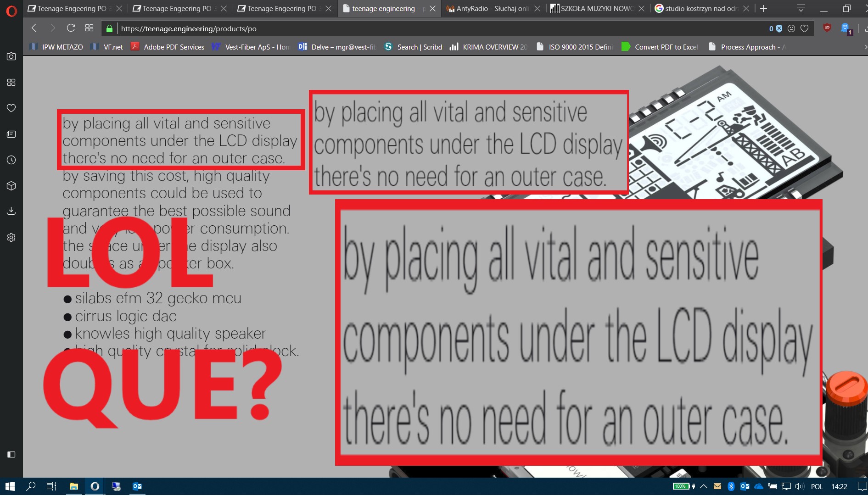The image size is (868, 496).
Task: Click the address bar URL field
Action: 413,28
